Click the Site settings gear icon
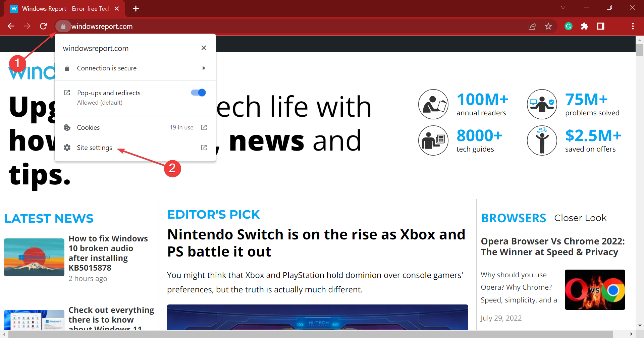This screenshot has height=338, width=644. pyautogui.click(x=67, y=148)
